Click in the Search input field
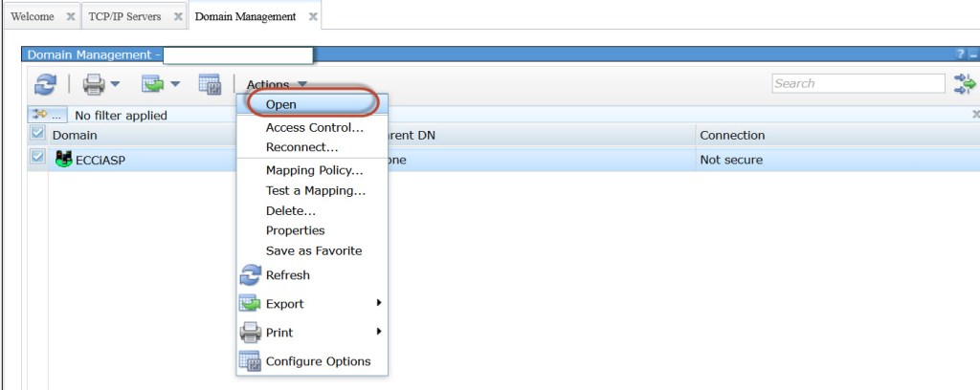The height and width of the screenshot is (390, 980). tap(857, 84)
